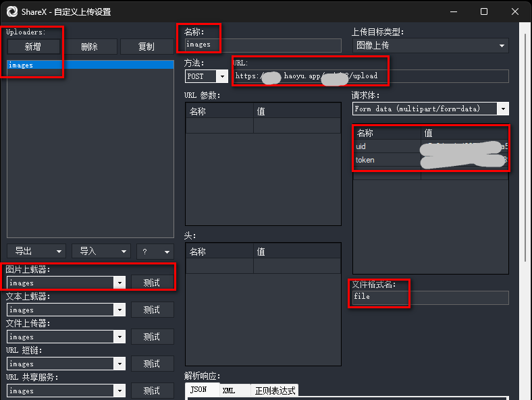This screenshot has height=400, width=532.
Task: Open the 文本上载器 images combo box
Action: point(66,310)
